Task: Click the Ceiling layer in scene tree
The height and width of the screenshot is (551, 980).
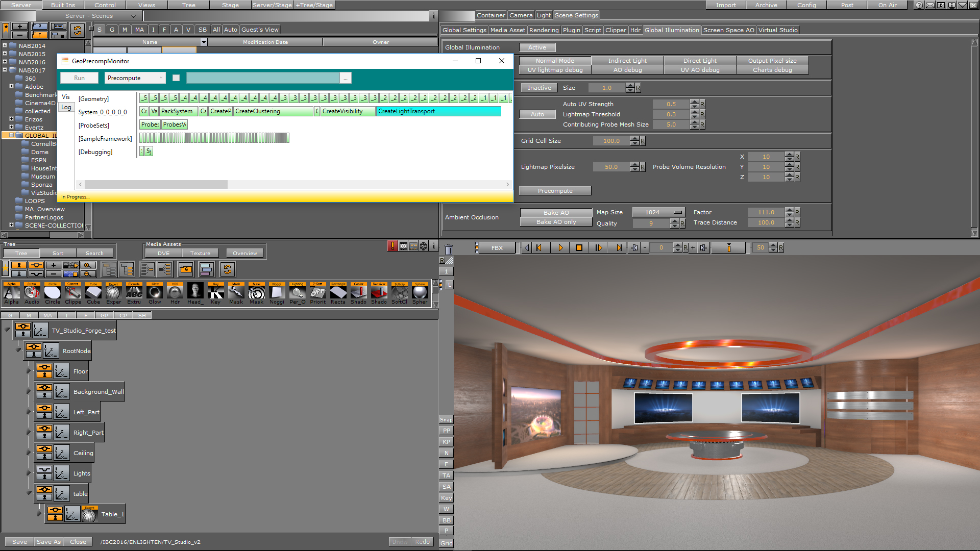Action: click(83, 453)
